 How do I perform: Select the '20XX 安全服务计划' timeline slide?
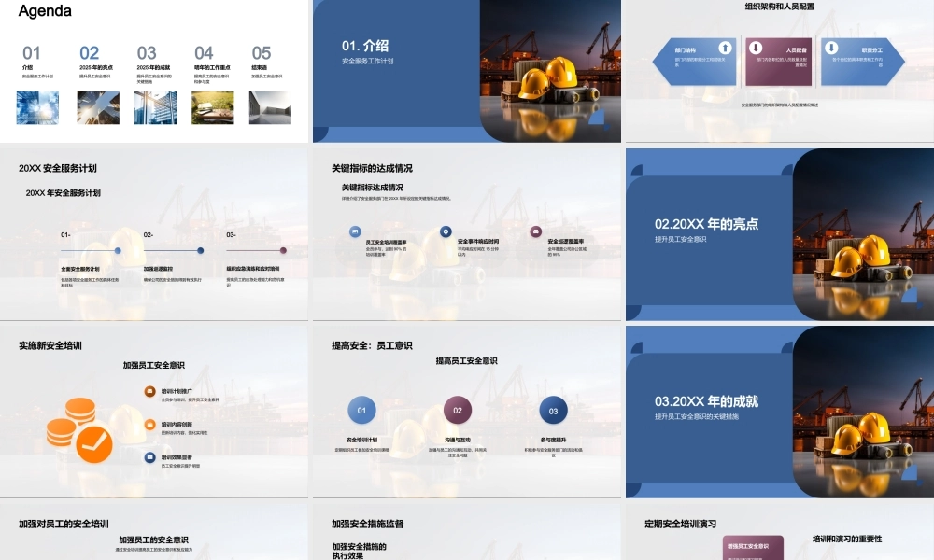click(x=154, y=234)
